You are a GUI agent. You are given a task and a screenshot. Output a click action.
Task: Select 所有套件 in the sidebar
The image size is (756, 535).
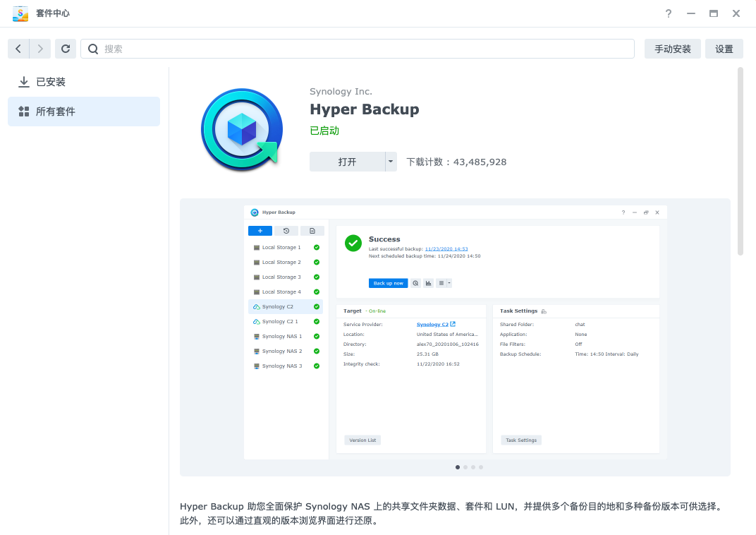(84, 112)
